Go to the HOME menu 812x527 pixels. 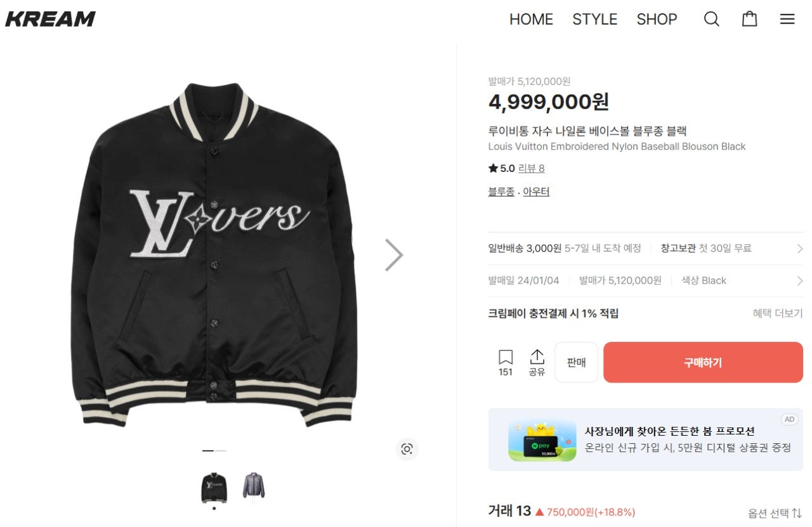[531, 20]
